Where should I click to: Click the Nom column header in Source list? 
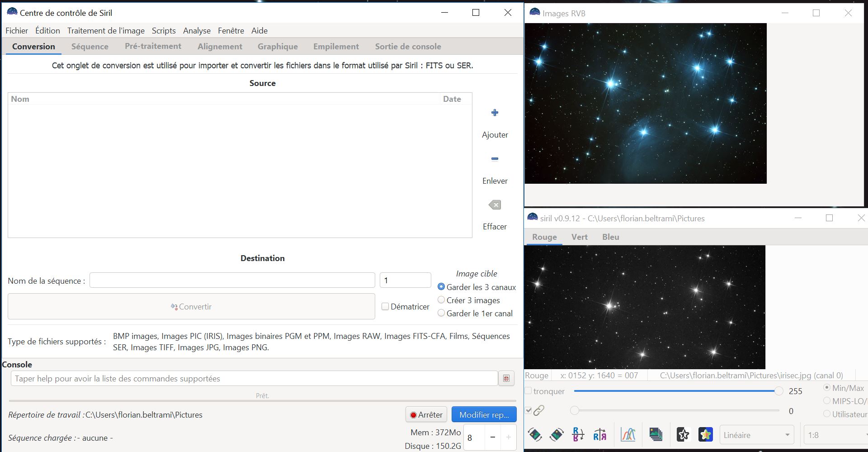(x=224, y=99)
